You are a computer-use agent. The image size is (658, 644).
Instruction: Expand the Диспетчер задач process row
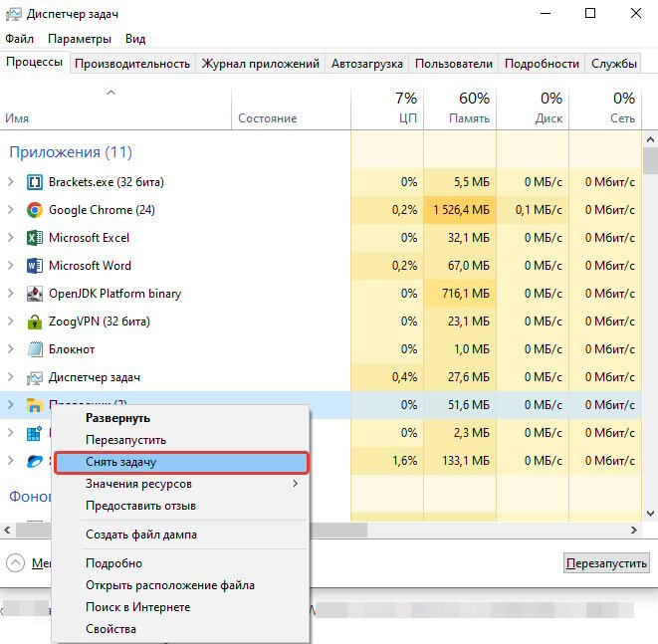11,377
